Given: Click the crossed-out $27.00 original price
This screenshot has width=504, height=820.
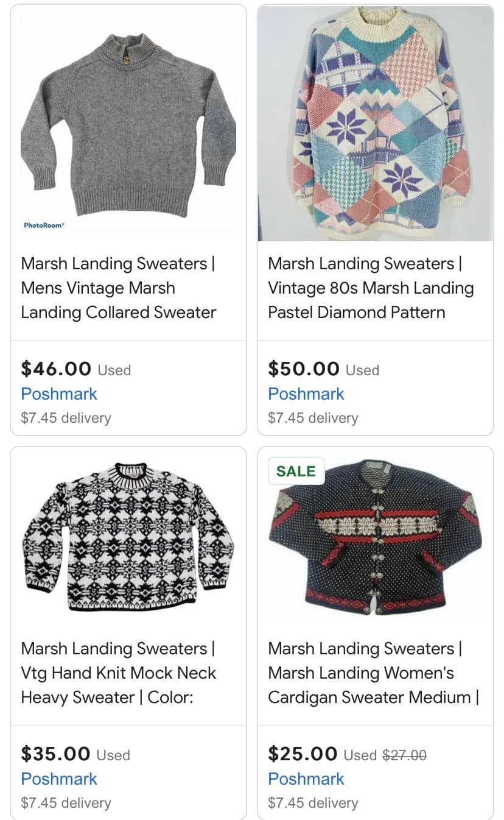Looking at the screenshot, I should [x=404, y=755].
